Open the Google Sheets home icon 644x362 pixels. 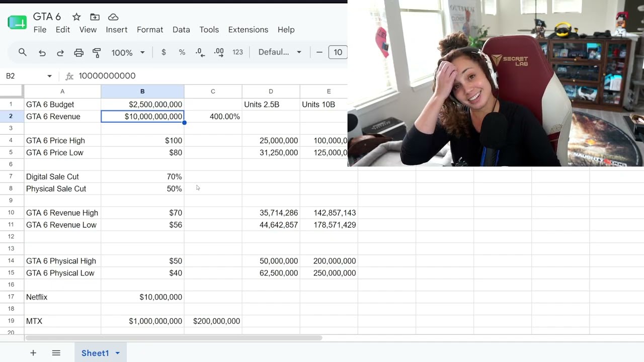pyautogui.click(x=17, y=23)
